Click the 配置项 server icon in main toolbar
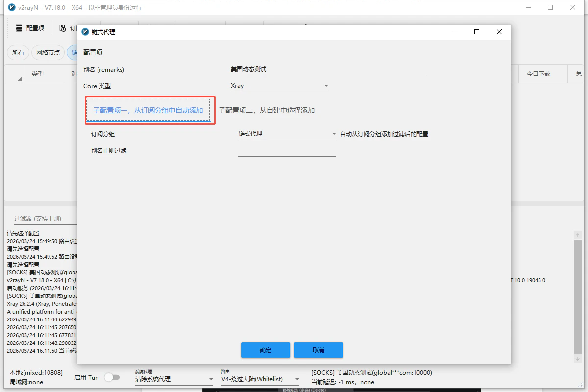 [x=19, y=28]
